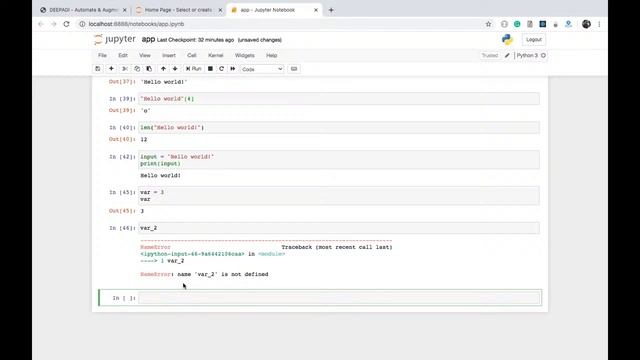Click the Jupyter logo
This screenshot has height=360, width=640.
click(115, 40)
